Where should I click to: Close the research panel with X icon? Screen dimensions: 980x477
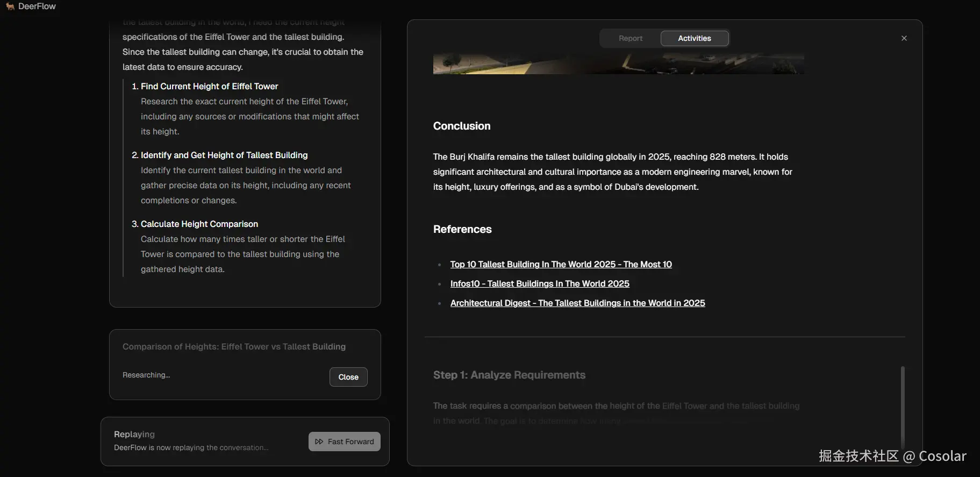tap(904, 38)
